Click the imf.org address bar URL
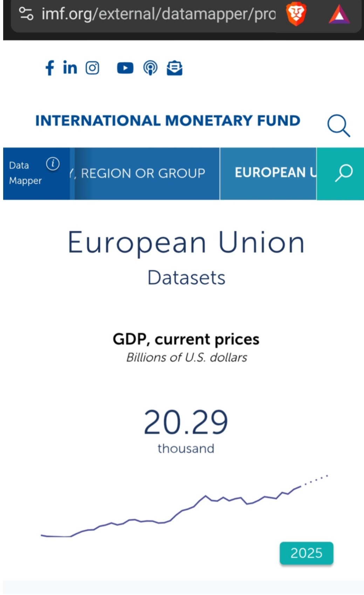The width and height of the screenshot is (364, 595). pyautogui.click(x=158, y=14)
